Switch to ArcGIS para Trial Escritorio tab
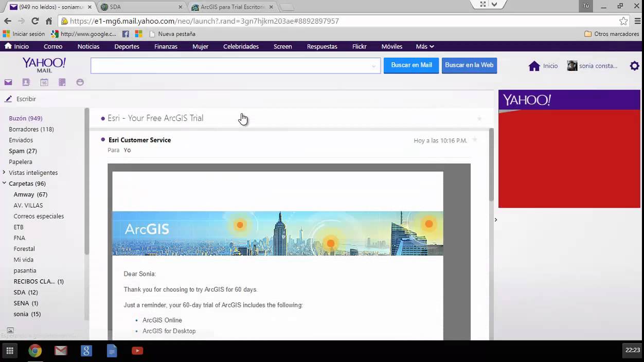The width and height of the screenshot is (644, 362). (232, 7)
